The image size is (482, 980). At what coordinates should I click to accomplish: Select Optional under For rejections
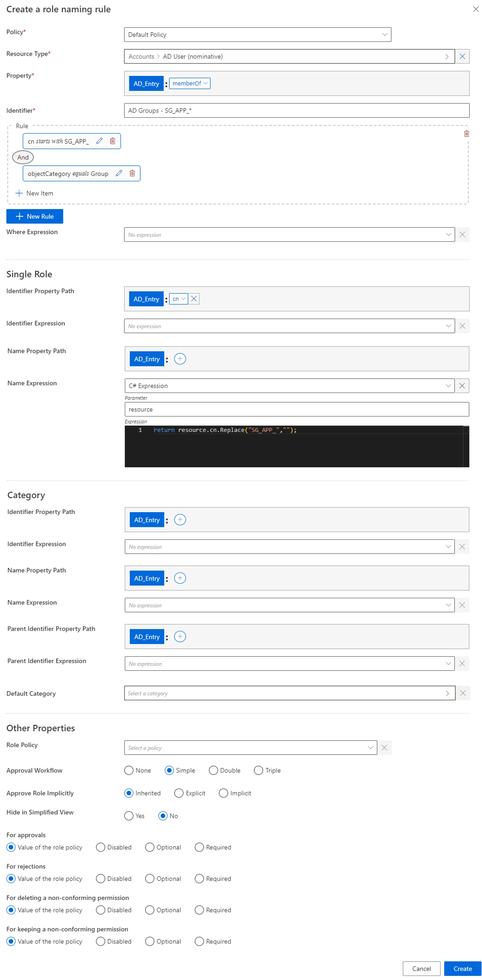coord(150,879)
